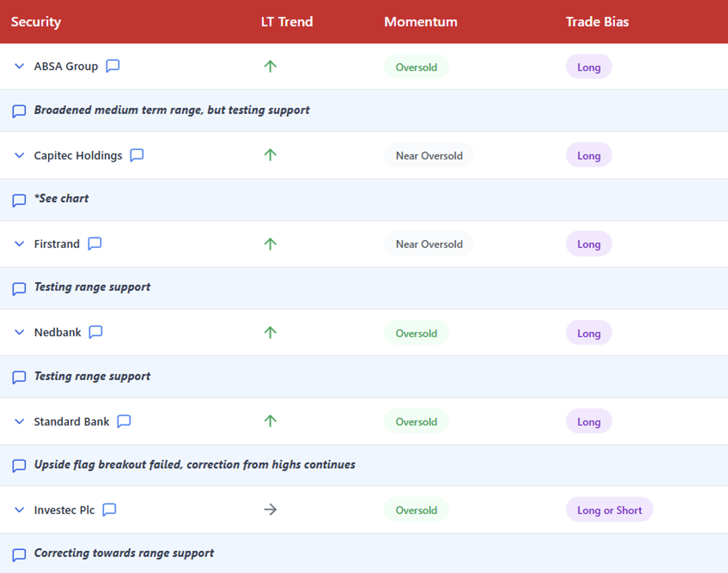Click comment icon beside Nedbank's 'Testing range support' note
This screenshot has width=728, height=573.
coord(19,377)
